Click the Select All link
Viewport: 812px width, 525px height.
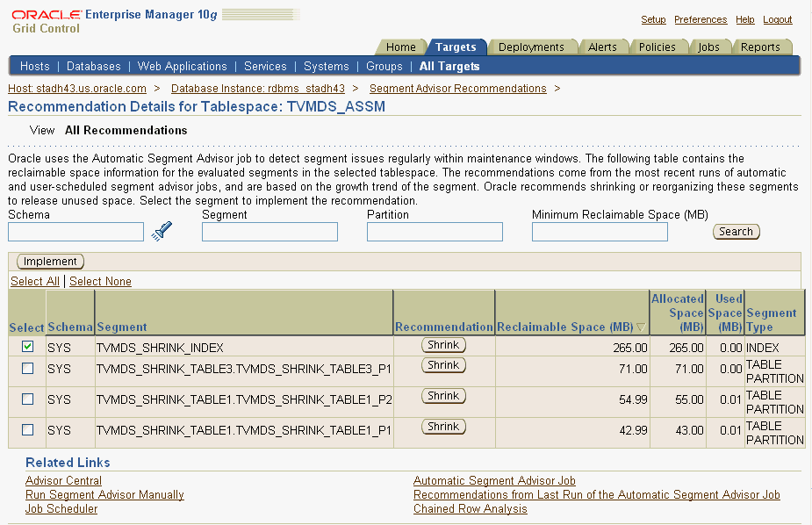point(35,282)
